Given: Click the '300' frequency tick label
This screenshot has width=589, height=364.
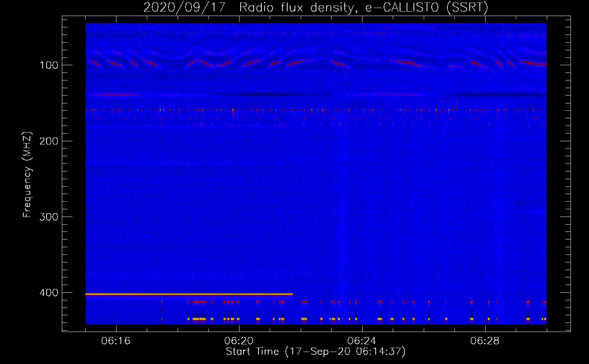Looking at the screenshot, I should [49, 217].
